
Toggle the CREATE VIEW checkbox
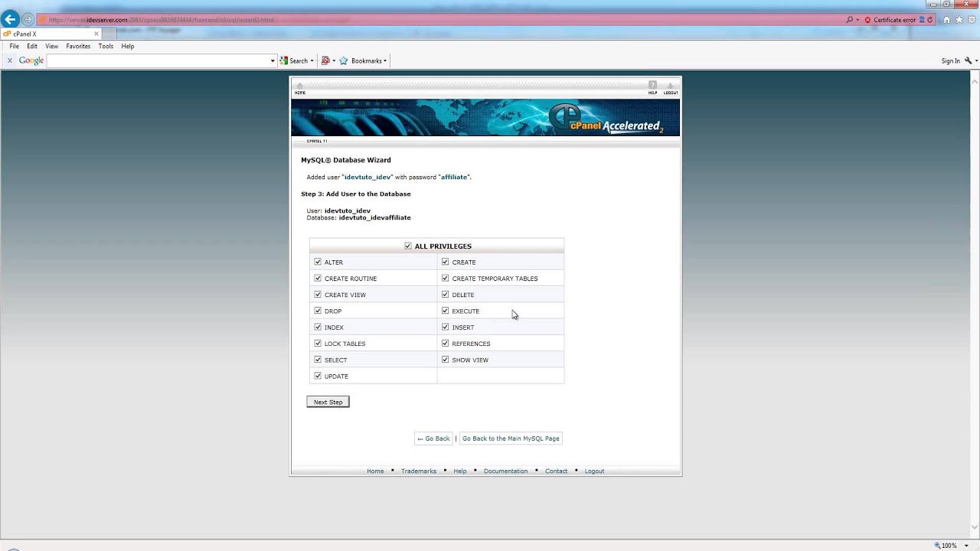tap(318, 294)
